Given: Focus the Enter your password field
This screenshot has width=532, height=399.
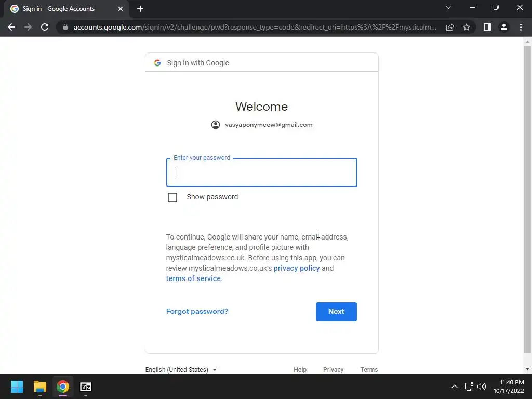Looking at the screenshot, I should pyautogui.click(x=262, y=172).
